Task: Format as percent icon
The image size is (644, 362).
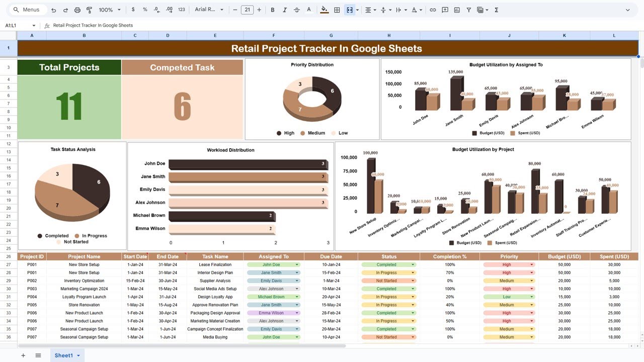Action: tap(145, 10)
